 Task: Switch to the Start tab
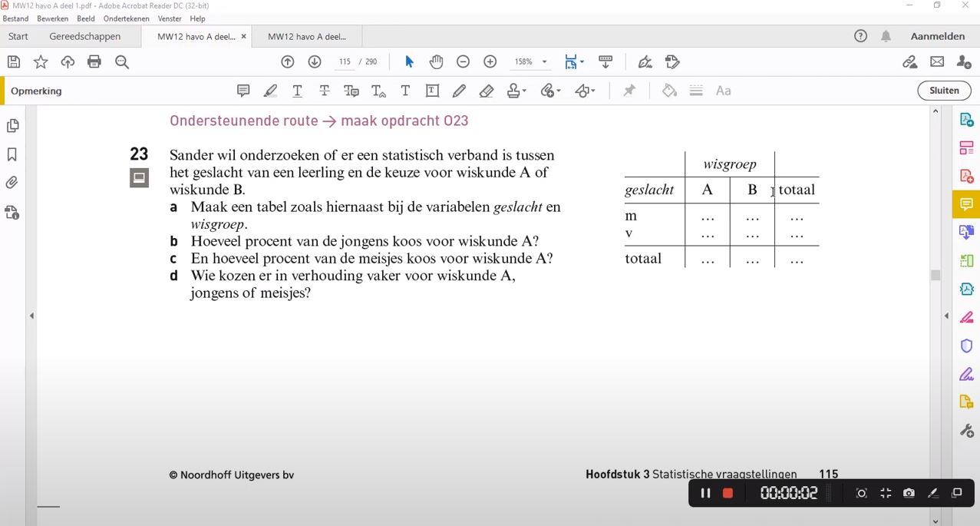[18, 36]
